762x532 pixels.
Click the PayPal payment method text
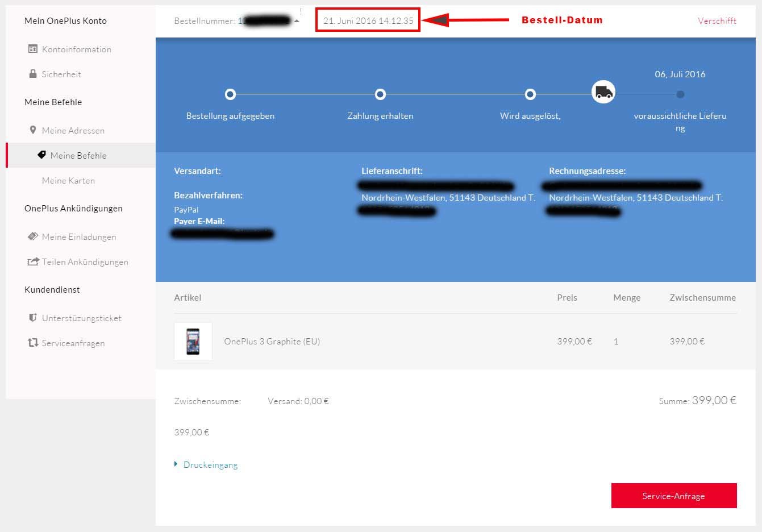point(186,210)
